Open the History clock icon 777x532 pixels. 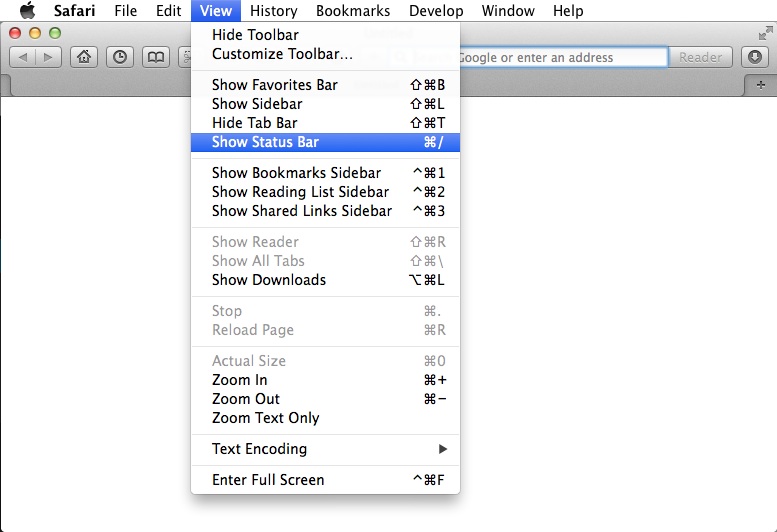pyautogui.click(x=120, y=57)
